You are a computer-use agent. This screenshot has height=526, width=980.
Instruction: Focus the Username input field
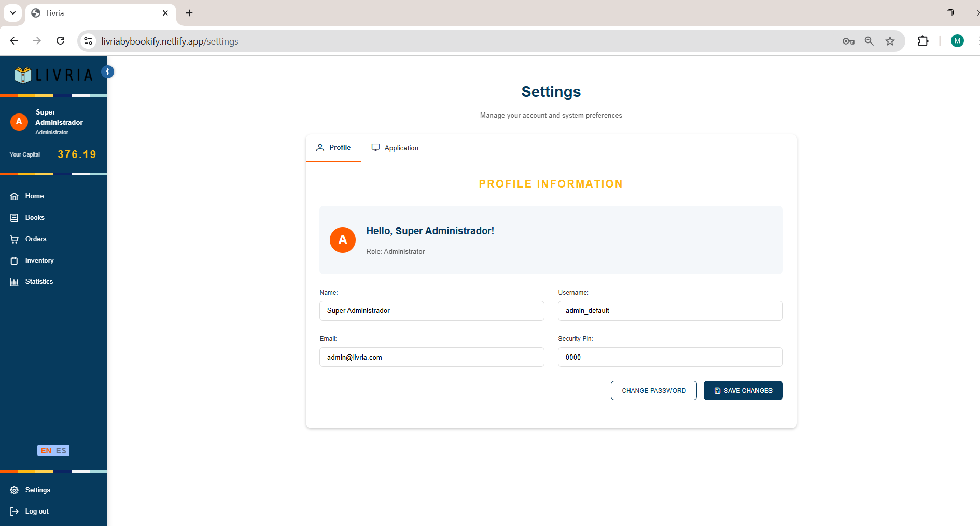670,310
